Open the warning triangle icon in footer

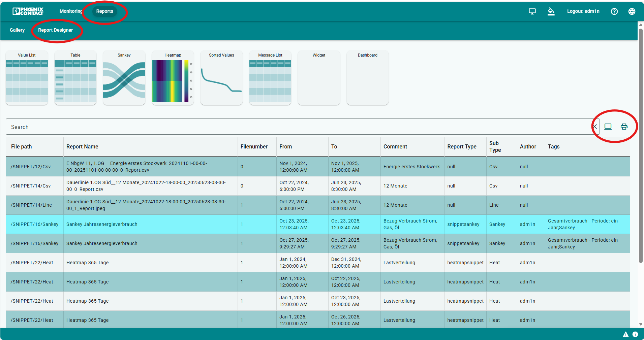coord(626,334)
